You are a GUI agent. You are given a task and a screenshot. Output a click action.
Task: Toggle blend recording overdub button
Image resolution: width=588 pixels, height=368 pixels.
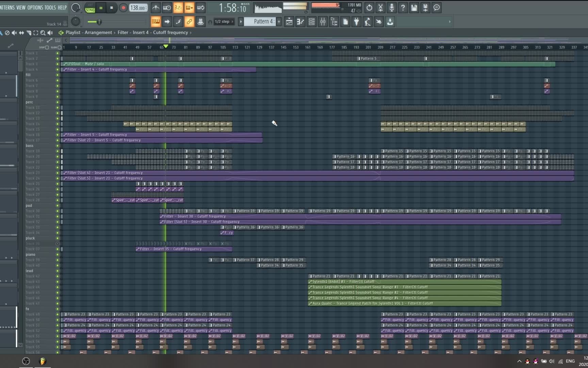point(189,7)
